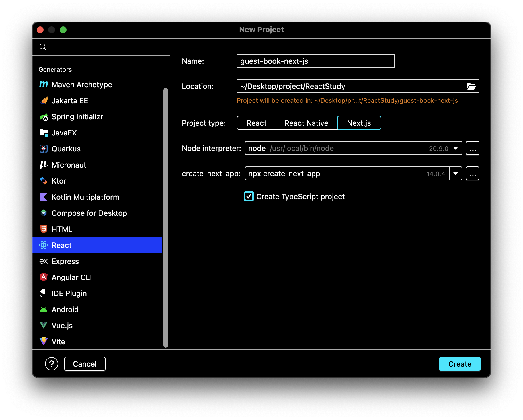Click the Express ex icon

click(x=44, y=261)
